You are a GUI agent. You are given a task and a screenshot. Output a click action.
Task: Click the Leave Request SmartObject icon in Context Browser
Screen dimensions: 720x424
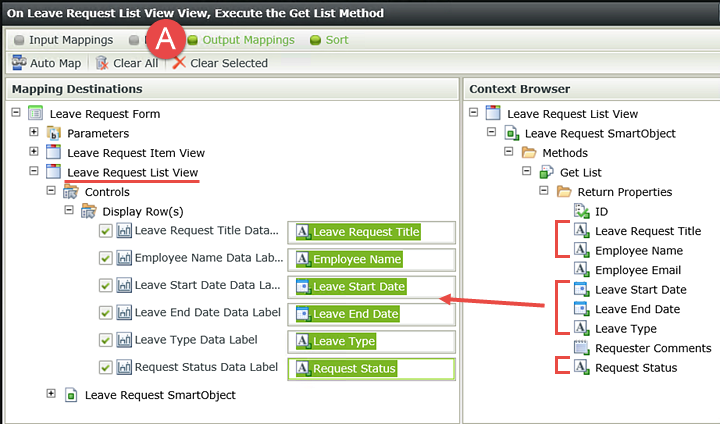[x=512, y=133]
